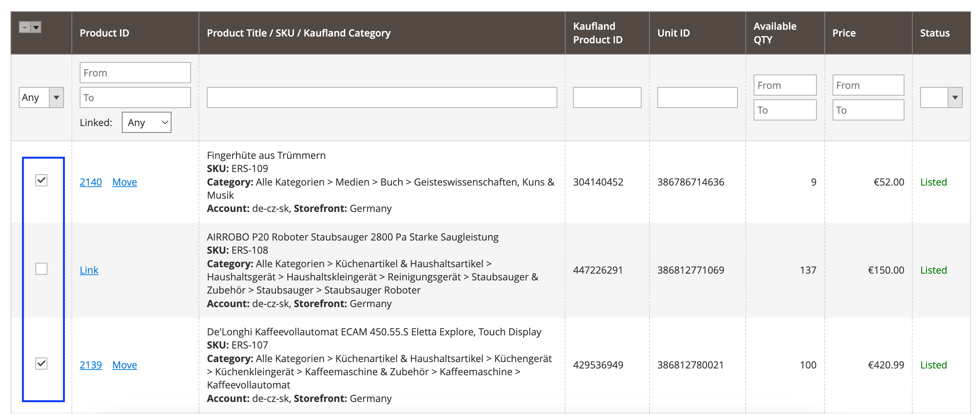This screenshot has width=980, height=414.
Task: Click Product ID From filter field
Action: (135, 73)
